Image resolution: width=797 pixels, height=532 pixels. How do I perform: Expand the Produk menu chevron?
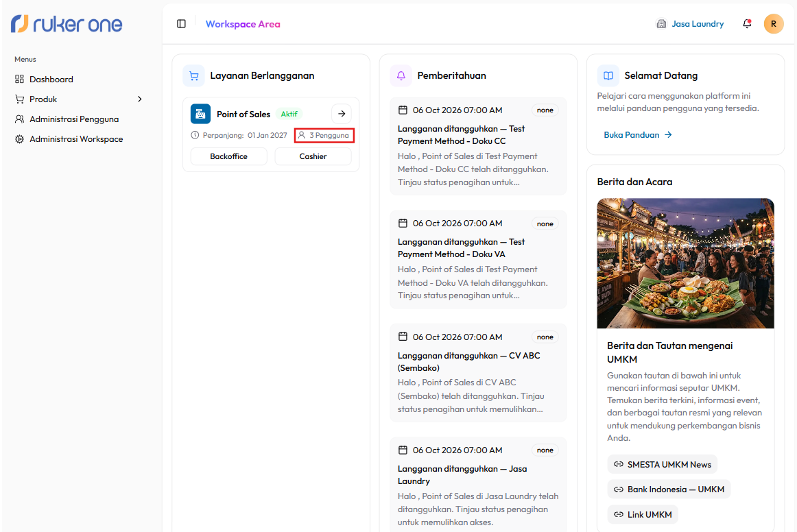(x=140, y=99)
